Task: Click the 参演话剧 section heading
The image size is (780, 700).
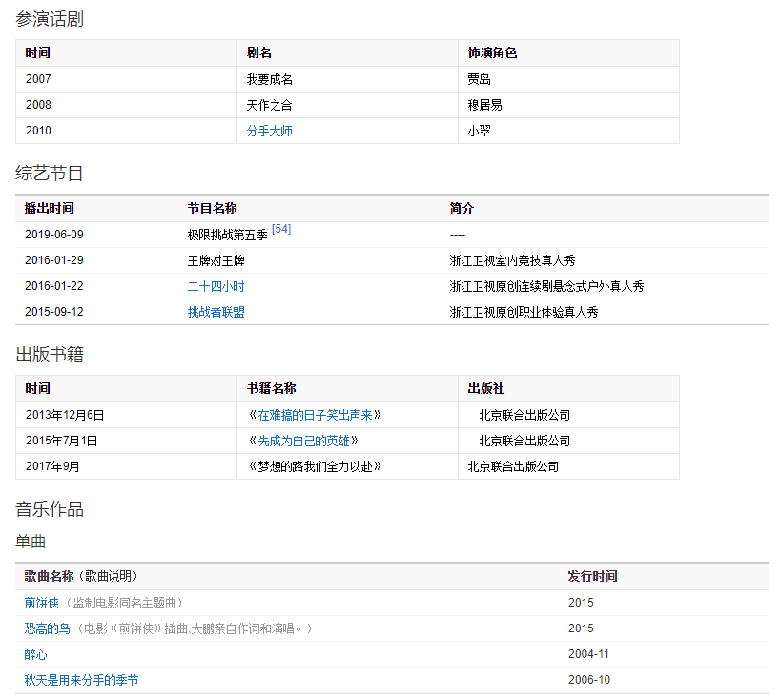Action: (x=50, y=18)
